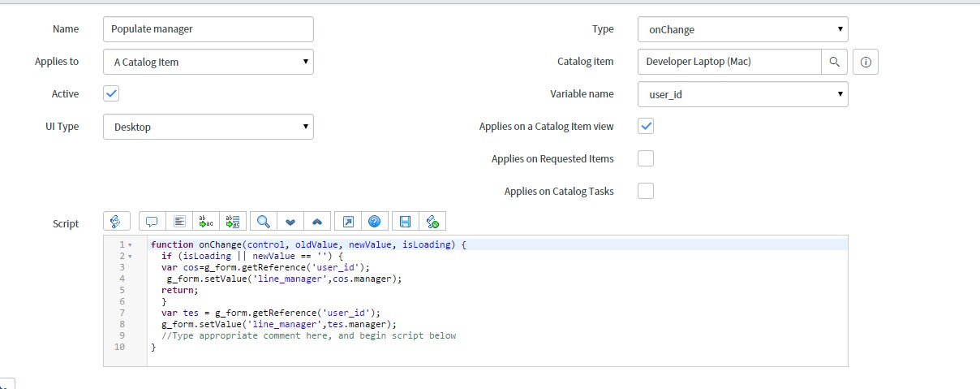Open the Applies to dropdown
The width and height of the screenshot is (980, 389).
pos(208,62)
